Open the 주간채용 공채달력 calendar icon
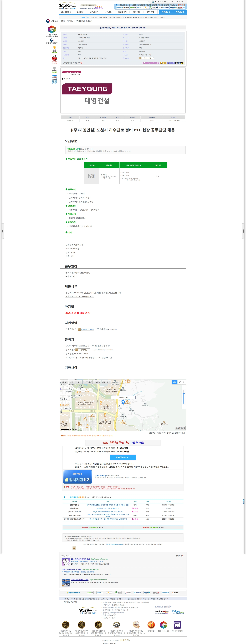This screenshot has height=644, width=246. (54, 79)
